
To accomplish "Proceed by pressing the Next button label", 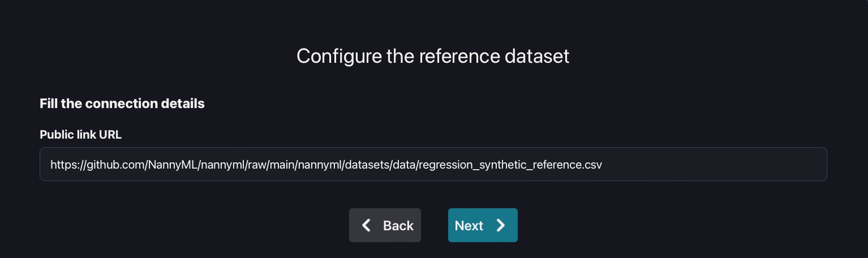I will point(469,225).
